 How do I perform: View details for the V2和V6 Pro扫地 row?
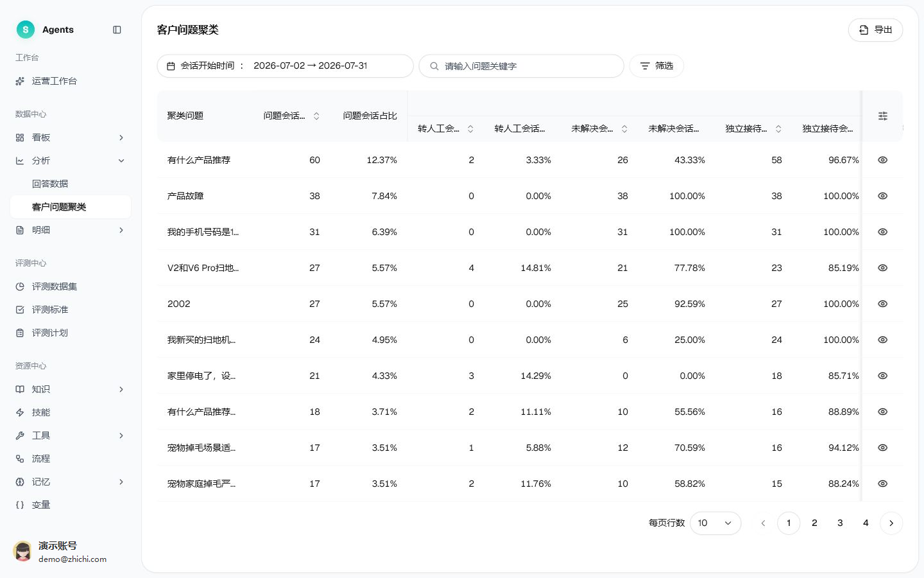[x=883, y=268]
